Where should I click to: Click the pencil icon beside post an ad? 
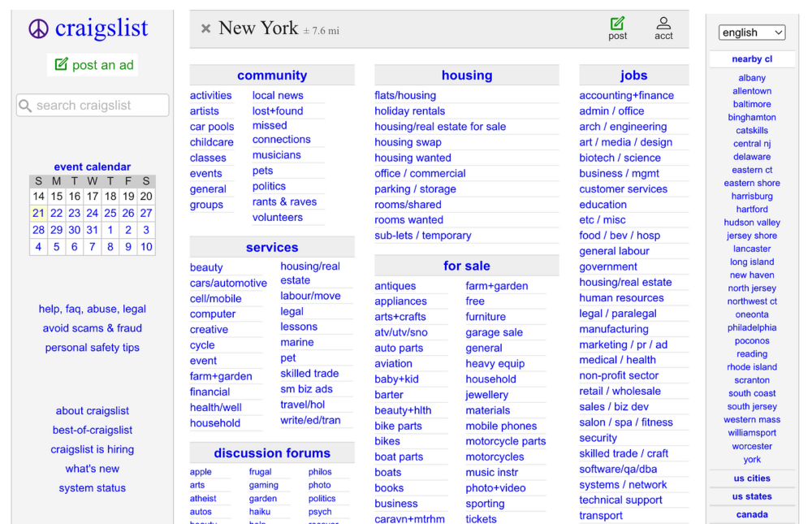click(x=61, y=63)
